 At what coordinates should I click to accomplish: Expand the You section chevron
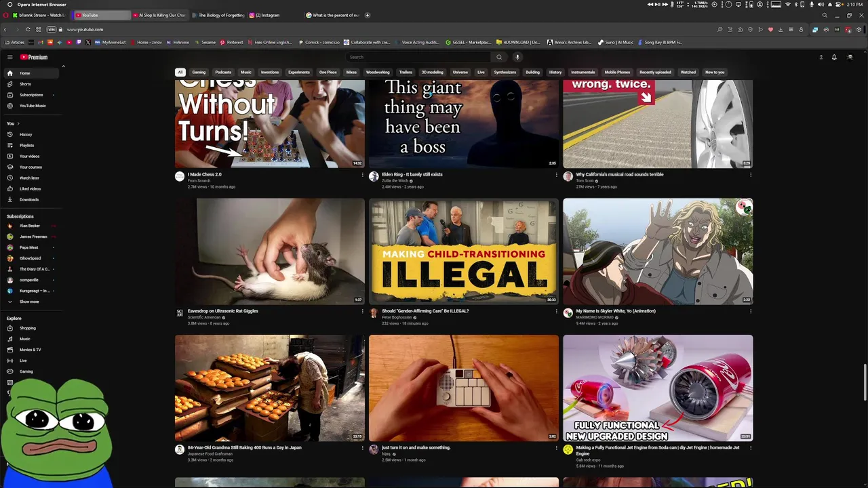point(18,123)
